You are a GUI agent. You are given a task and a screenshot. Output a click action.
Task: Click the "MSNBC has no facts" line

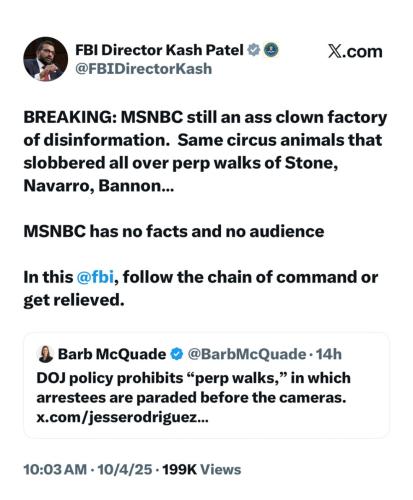[174, 231]
